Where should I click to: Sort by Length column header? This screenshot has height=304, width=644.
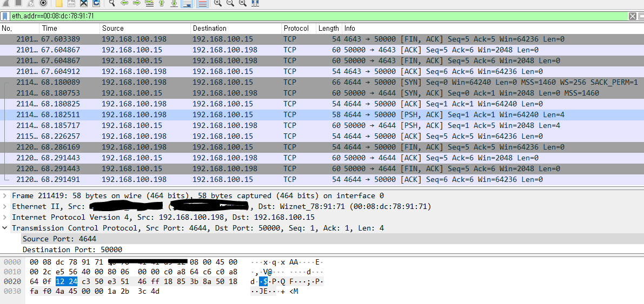click(329, 28)
